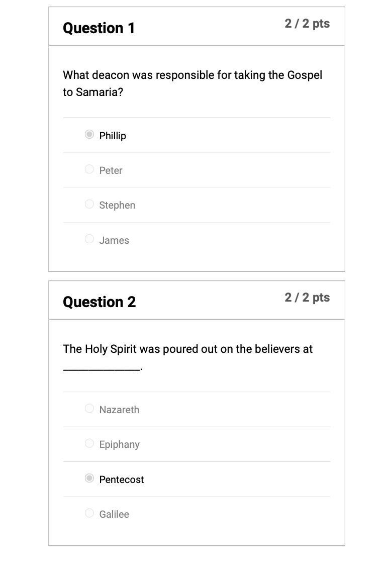Click the Question 1 points score
392x572 pixels.
point(307,24)
